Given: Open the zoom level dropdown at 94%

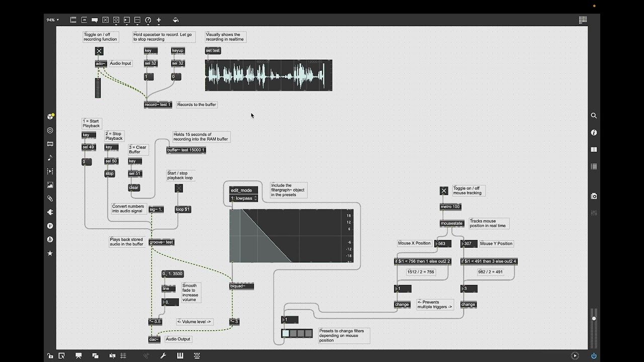Looking at the screenshot, I should [52, 20].
